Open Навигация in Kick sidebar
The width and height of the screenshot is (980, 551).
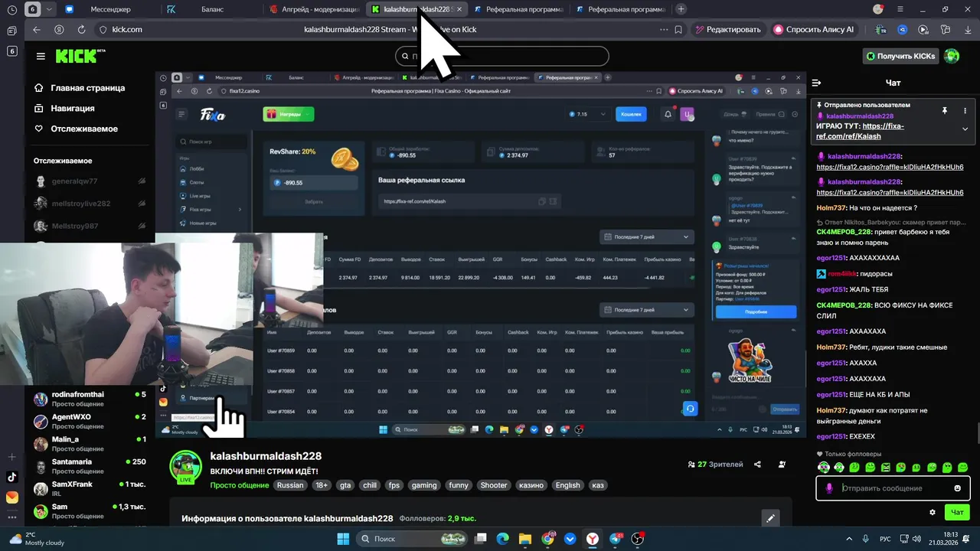coord(64,109)
